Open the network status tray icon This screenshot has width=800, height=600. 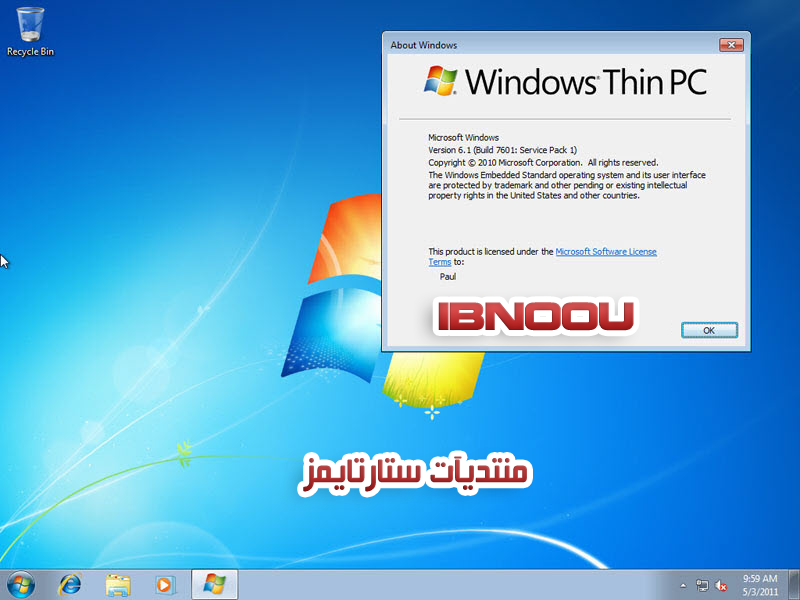tap(702, 586)
